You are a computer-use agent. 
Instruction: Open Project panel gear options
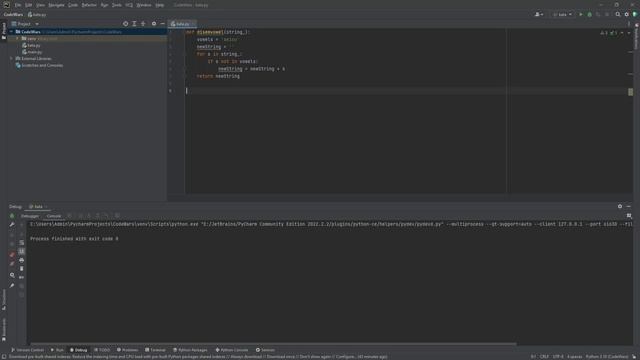coord(154,24)
